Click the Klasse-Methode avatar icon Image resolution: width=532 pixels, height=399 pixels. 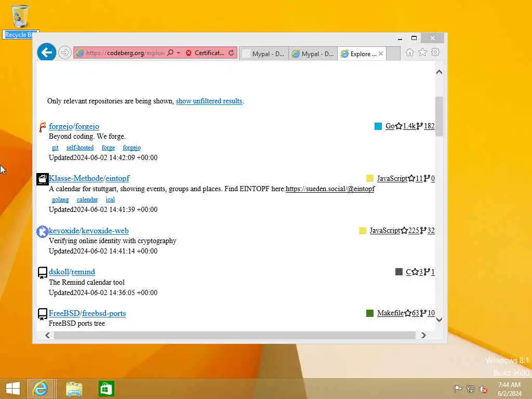click(43, 179)
